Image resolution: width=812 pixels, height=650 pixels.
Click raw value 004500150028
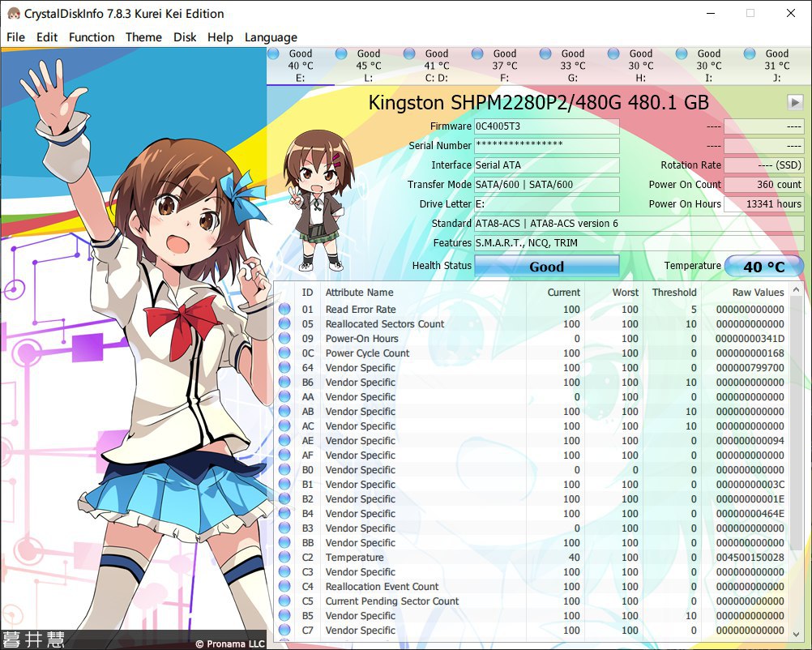(x=750, y=558)
